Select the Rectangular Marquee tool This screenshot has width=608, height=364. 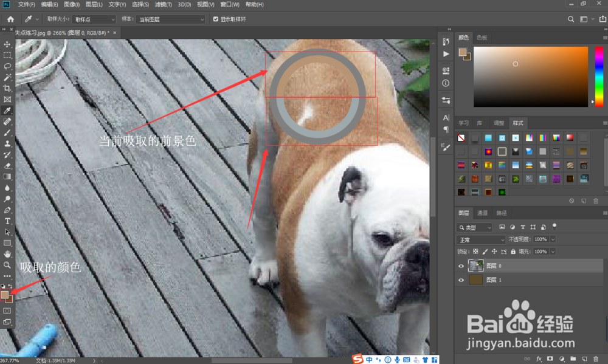[7, 55]
